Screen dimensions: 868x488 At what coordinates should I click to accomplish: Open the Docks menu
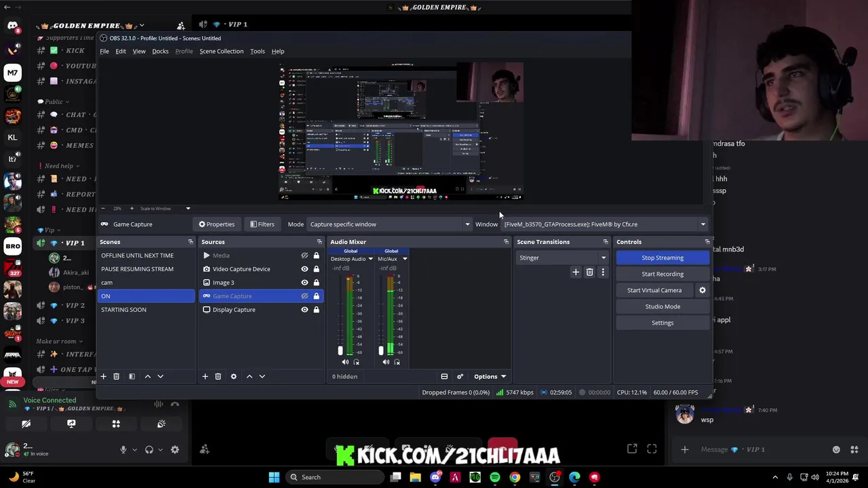tap(160, 52)
